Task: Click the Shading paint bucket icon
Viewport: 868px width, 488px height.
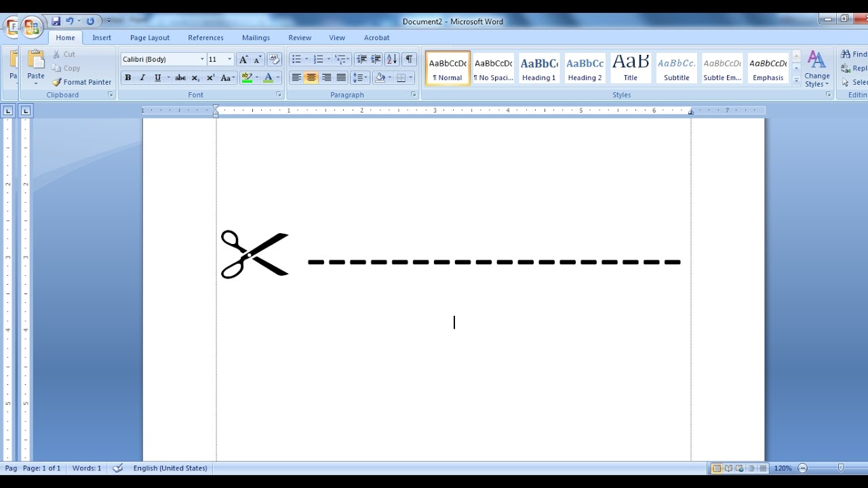Action: coord(380,78)
